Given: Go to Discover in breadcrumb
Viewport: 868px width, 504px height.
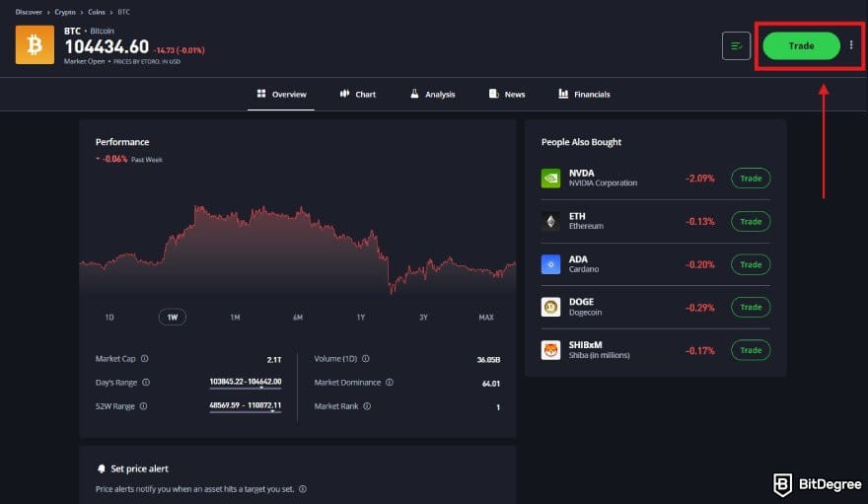Looking at the screenshot, I should click(x=29, y=12).
